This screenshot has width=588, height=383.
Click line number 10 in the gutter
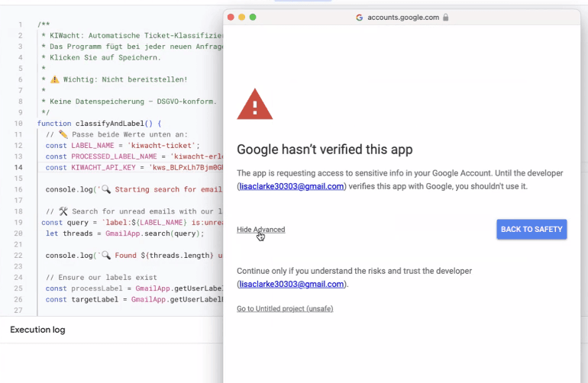(x=18, y=124)
